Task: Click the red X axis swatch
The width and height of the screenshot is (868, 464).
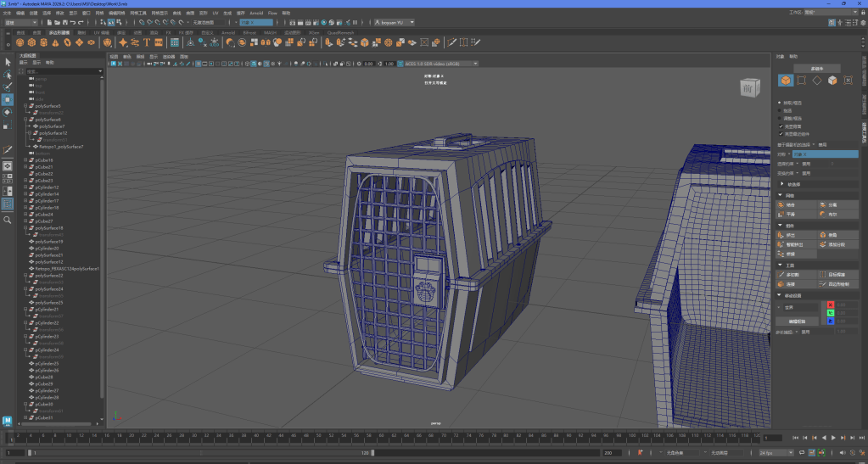Action: (x=831, y=304)
